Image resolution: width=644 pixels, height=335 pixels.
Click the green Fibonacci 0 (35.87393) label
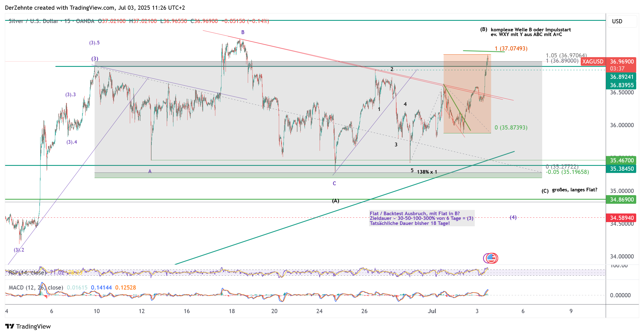(511, 128)
